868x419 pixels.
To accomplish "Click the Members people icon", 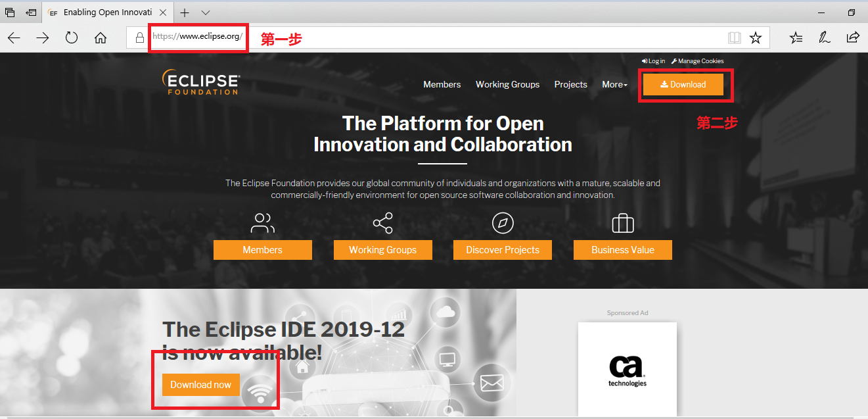I will (x=263, y=223).
